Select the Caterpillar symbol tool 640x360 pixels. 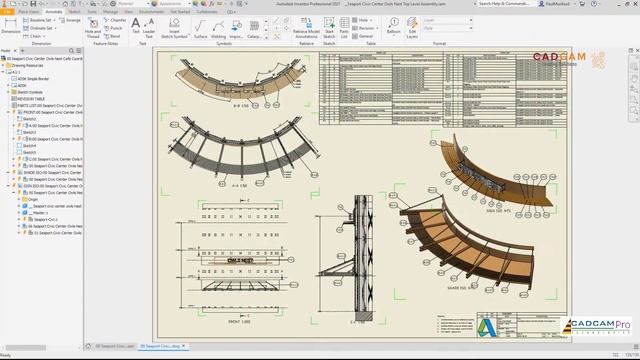(254, 29)
